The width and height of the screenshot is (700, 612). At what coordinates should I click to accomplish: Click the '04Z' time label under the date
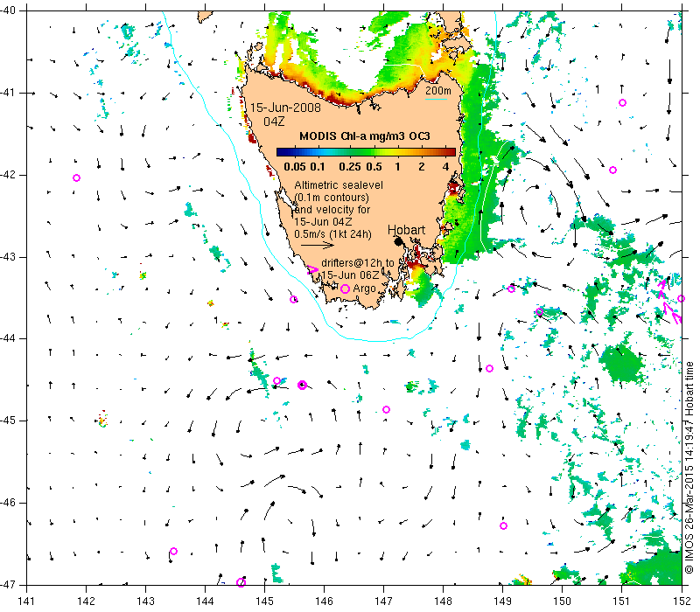(x=274, y=122)
